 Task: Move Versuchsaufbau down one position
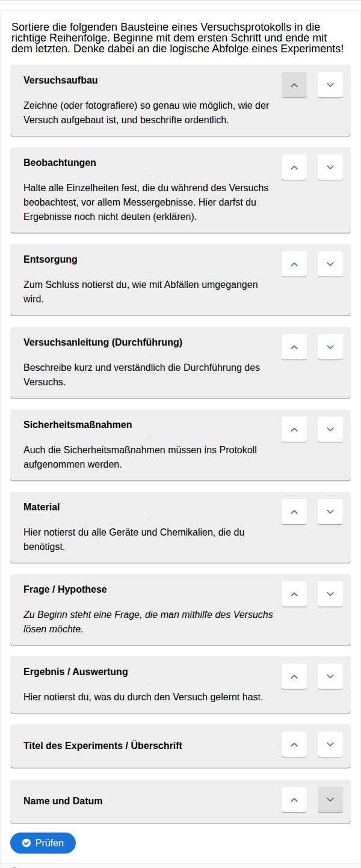pyautogui.click(x=330, y=85)
